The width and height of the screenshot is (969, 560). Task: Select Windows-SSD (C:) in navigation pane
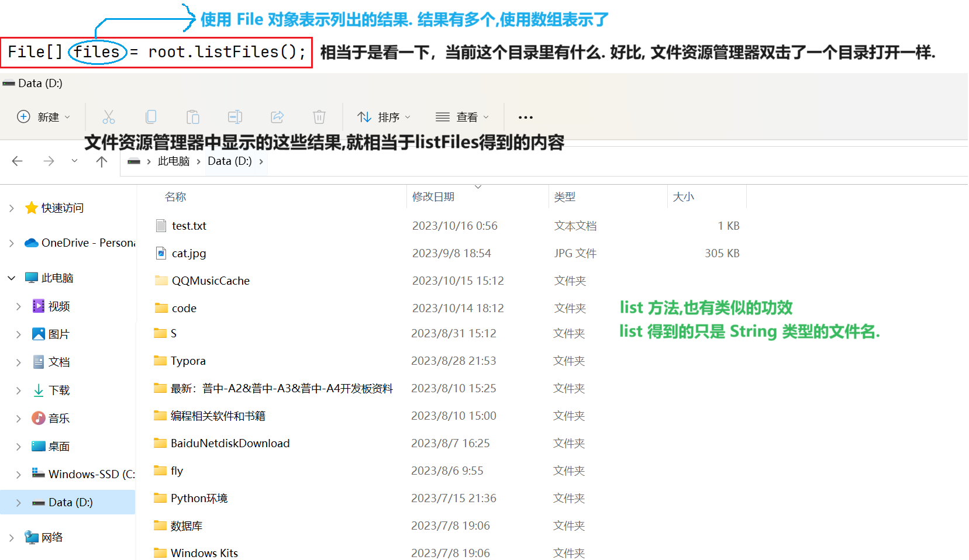[x=92, y=474]
